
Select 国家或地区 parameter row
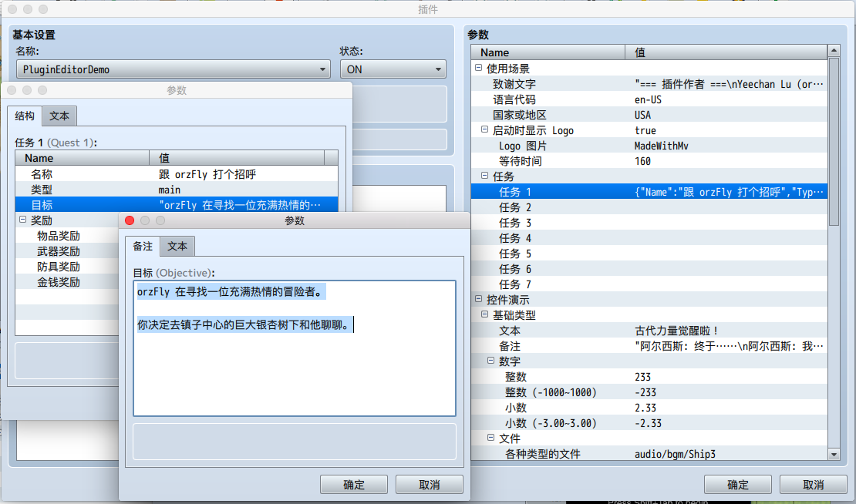point(649,115)
